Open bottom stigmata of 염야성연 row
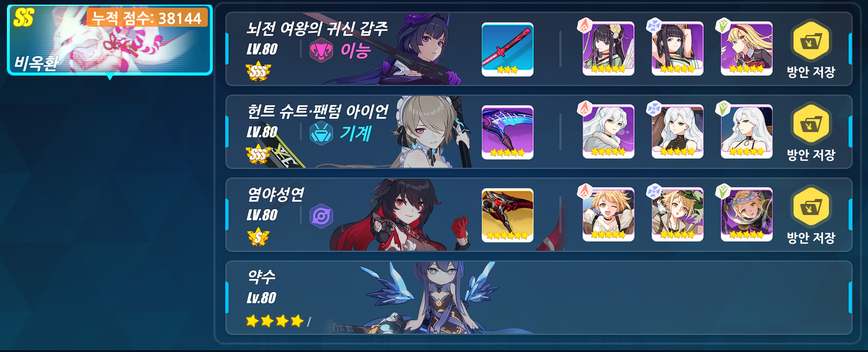 (746, 214)
